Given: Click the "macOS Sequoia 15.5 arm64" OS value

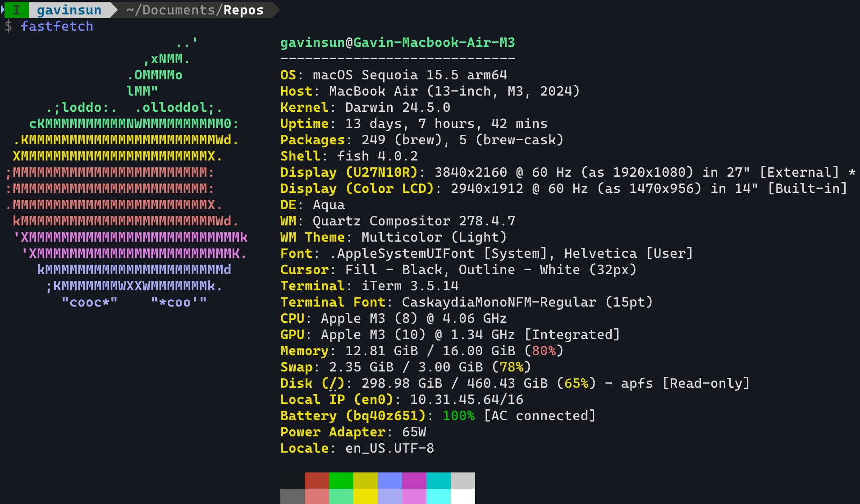Looking at the screenshot, I should pyautogui.click(x=410, y=75).
